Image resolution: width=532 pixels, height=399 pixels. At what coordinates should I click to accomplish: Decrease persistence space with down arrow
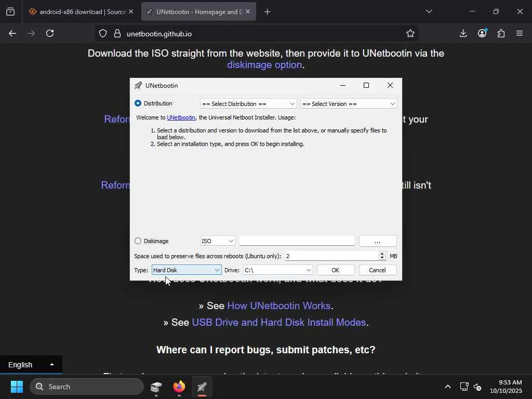pos(382,258)
